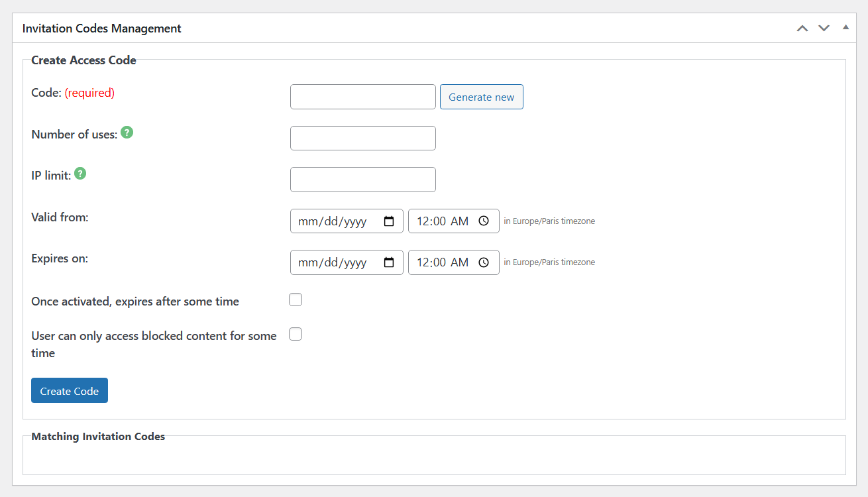The width and height of the screenshot is (868, 497).
Task: Move the panel up with up chevron
Action: [802, 28]
